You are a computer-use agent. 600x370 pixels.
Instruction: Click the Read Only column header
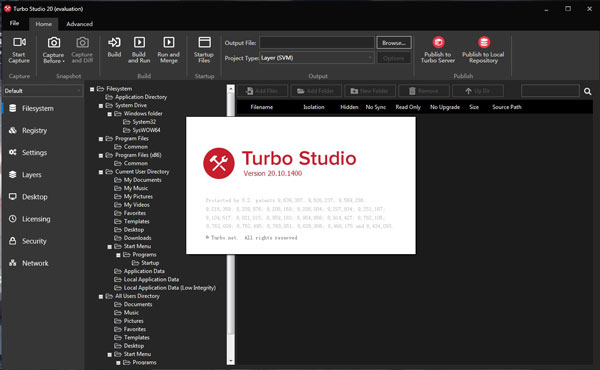click(408, 107)
